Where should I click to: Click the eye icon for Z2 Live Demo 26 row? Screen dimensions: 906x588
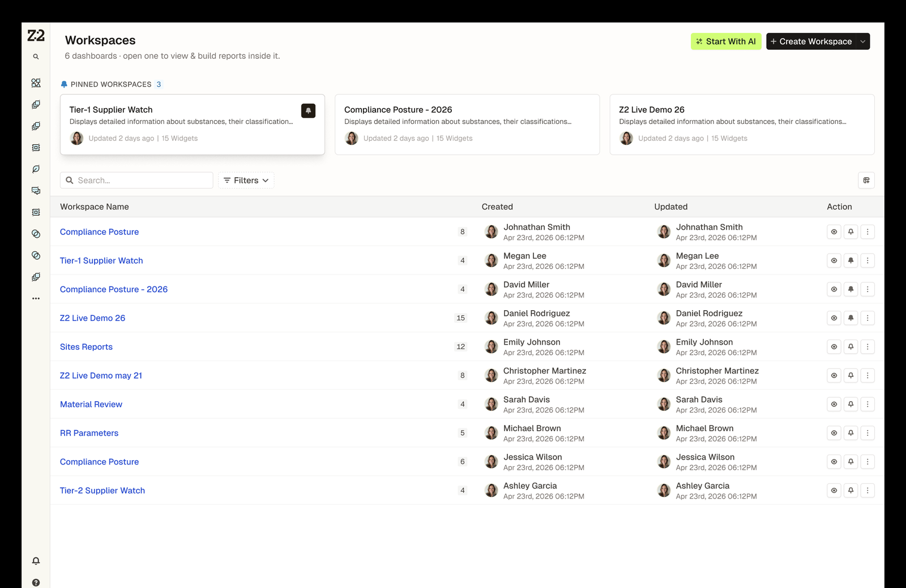click(834, 318)
